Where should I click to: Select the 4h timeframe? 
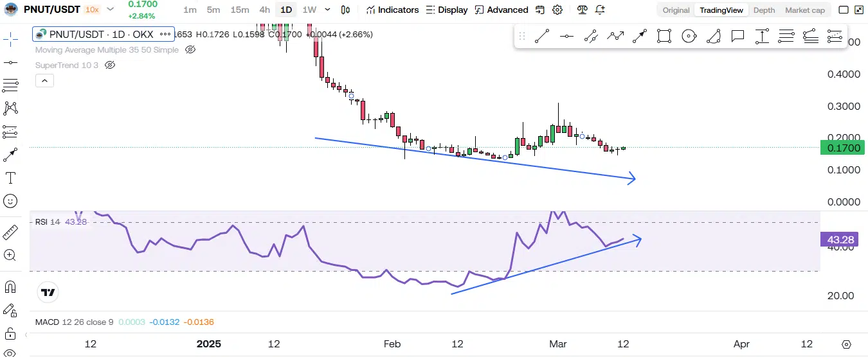point(264,10)
